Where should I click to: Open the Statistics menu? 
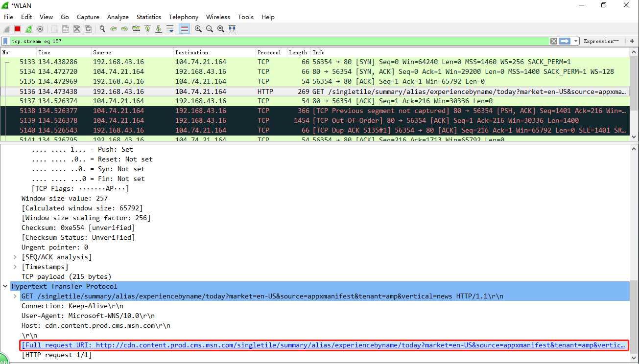pos(148,17)
